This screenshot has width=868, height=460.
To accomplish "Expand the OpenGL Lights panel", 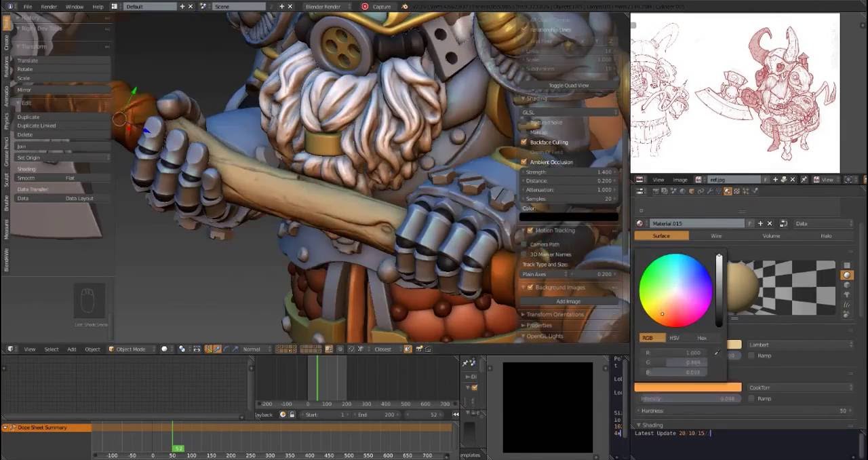I will point(545,337).
